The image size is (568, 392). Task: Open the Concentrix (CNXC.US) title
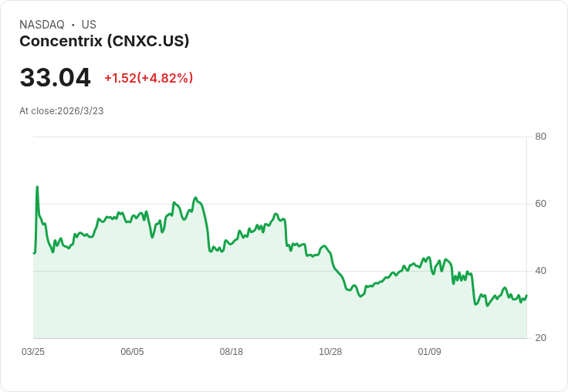click(x=104, y=42)
